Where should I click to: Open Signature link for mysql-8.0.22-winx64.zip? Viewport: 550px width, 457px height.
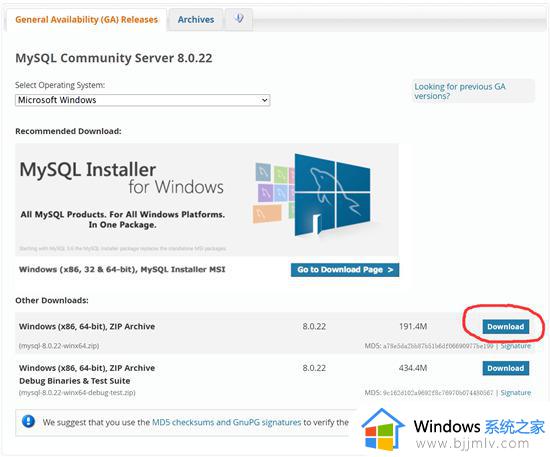516,346
